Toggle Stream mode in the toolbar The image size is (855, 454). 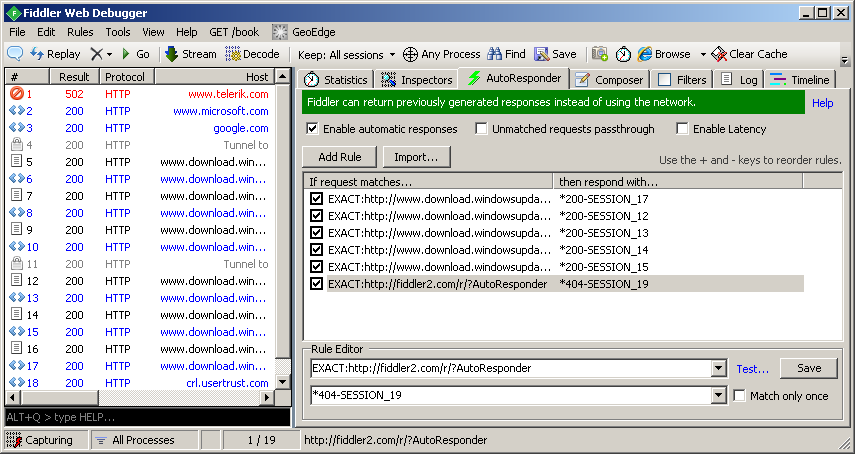point(190,54)
